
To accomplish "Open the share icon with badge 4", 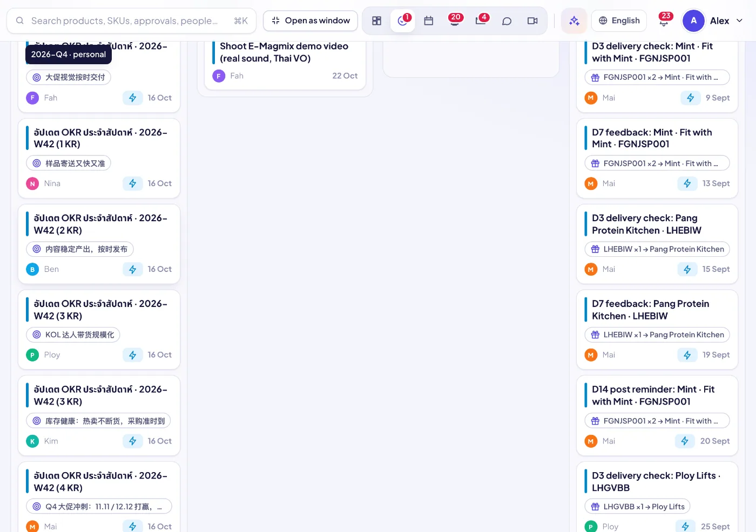I will [x=481, y=21].
